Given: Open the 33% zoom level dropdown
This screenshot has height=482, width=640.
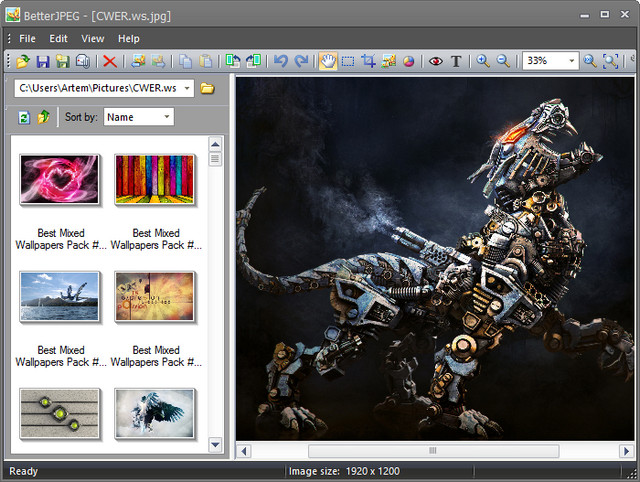Looking at the screenshot, I should click(572, 61).
